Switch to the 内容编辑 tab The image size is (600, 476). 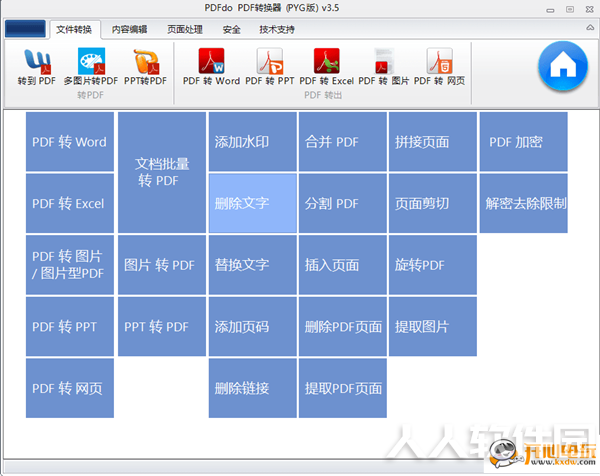[129, 29]
